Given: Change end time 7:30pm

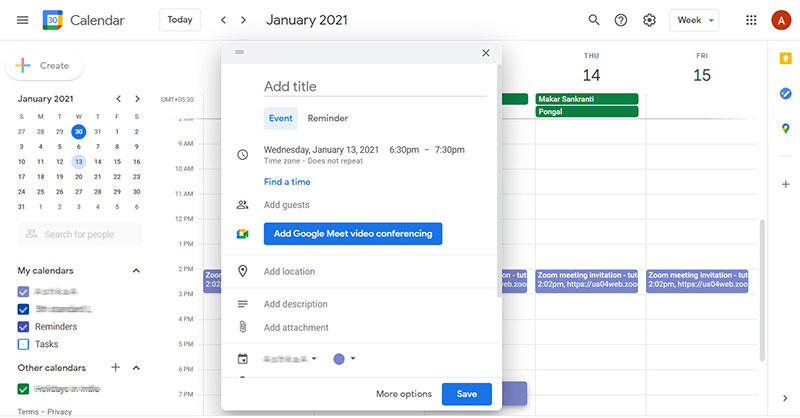Looking at the screenshot, I should click(x=449, y=150).
